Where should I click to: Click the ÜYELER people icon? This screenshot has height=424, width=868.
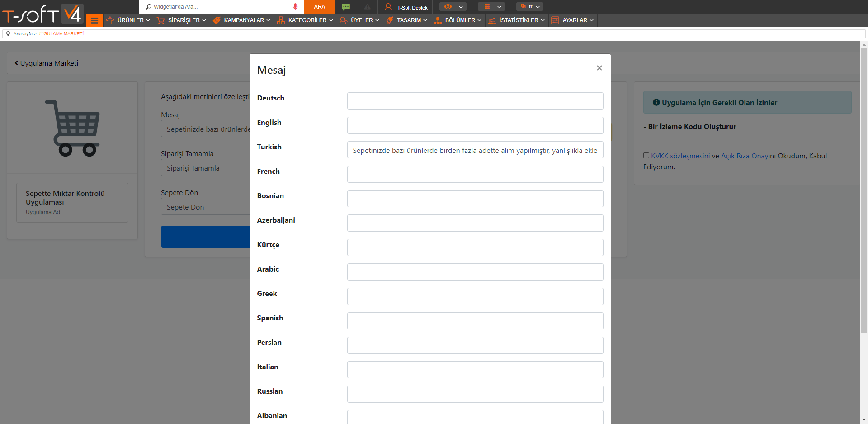pyautogui.click(x=344, y=20)
